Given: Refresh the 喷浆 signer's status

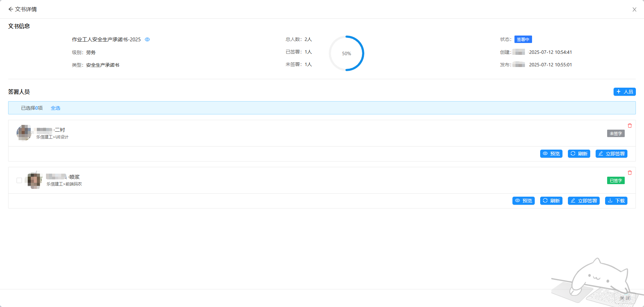Looking at the screenshot, I should [551, 201].
